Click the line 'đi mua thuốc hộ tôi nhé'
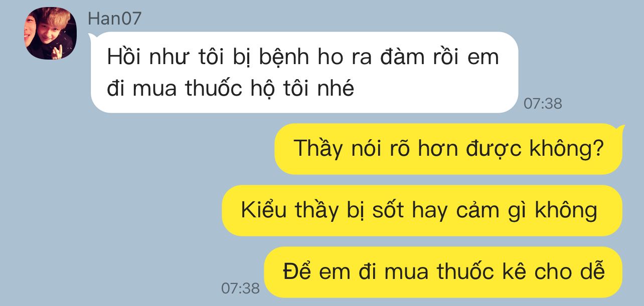 (231, 89)
